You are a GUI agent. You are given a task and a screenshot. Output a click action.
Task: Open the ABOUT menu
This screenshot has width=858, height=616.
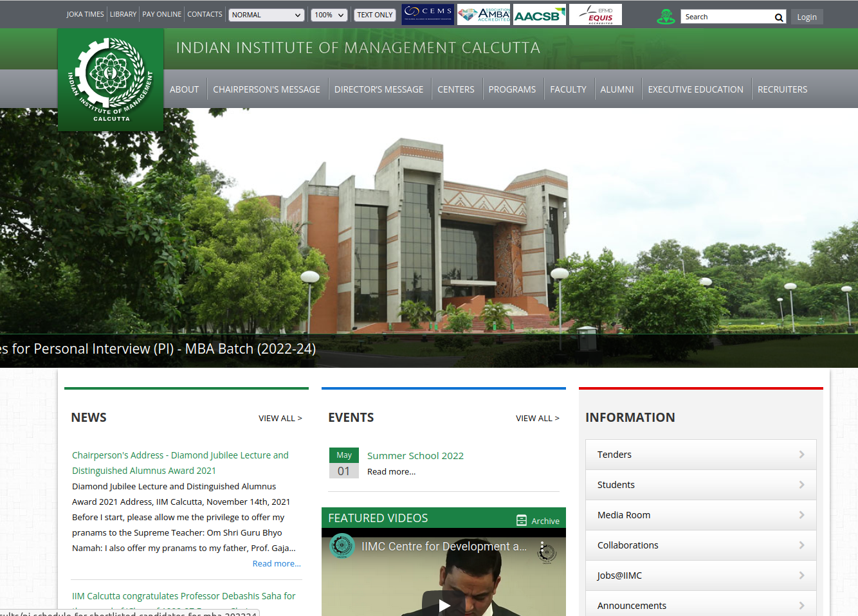184,89
